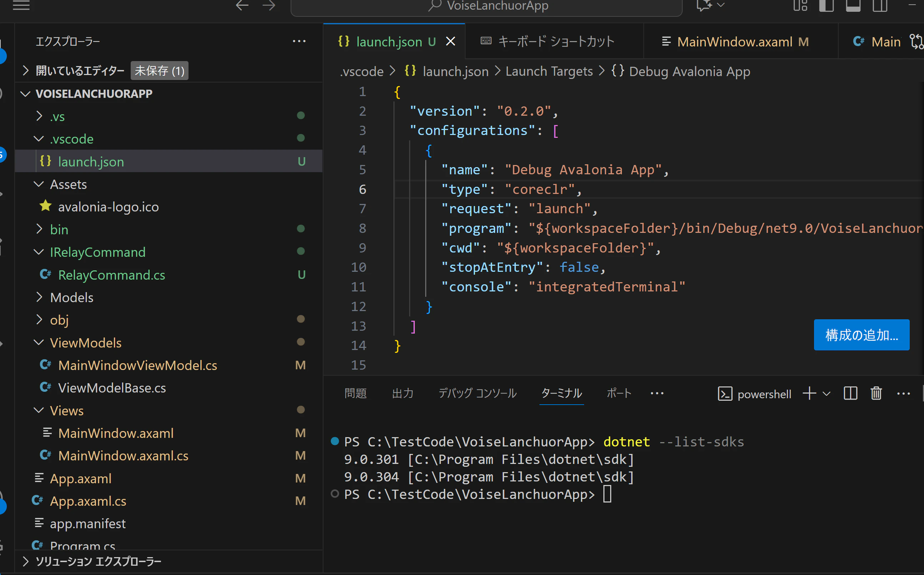Open the hamburger application menu
924x575 pixels.
pyautogui.click(x=21, y=5)
